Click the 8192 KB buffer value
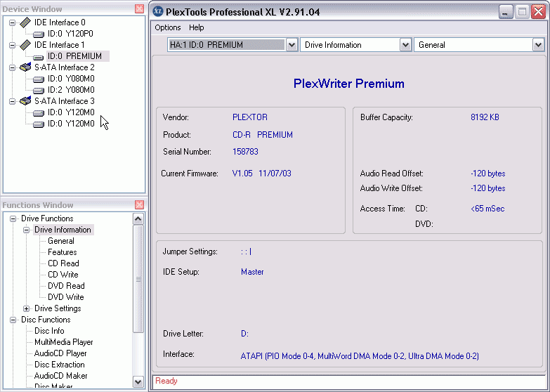Viewport: 550px width, 392px height. [485, 117]
